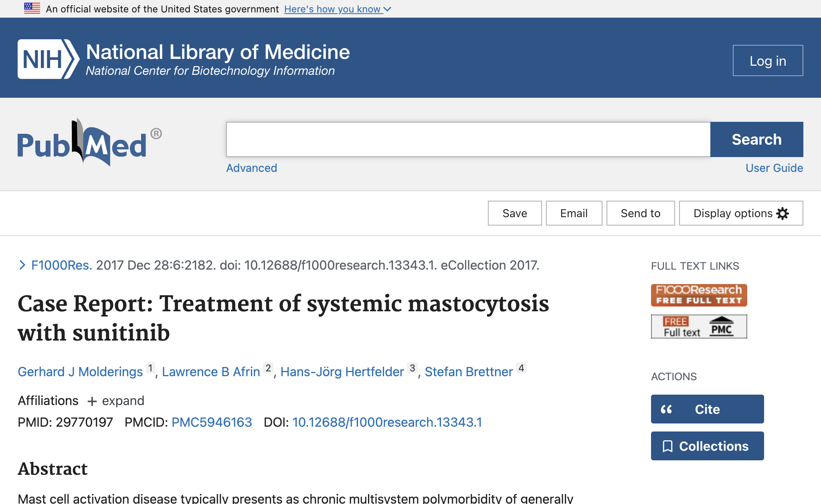Focus the PubMed search input field
821x504 pixels.
[x=468, y=139]
